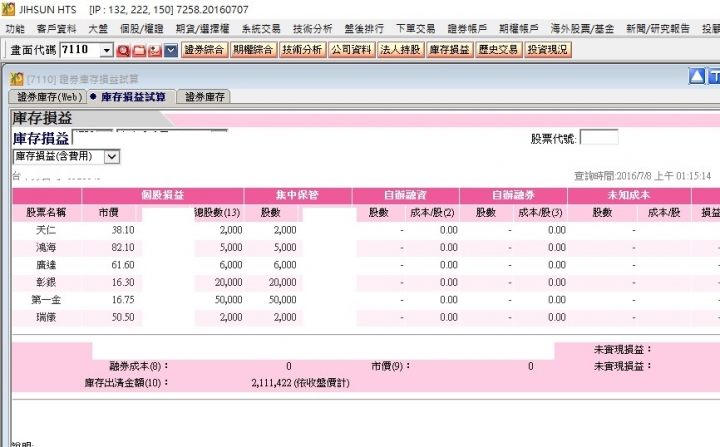Select the 瑞儀 stock row name
720x447 pixels.
[x=46, y=317]
